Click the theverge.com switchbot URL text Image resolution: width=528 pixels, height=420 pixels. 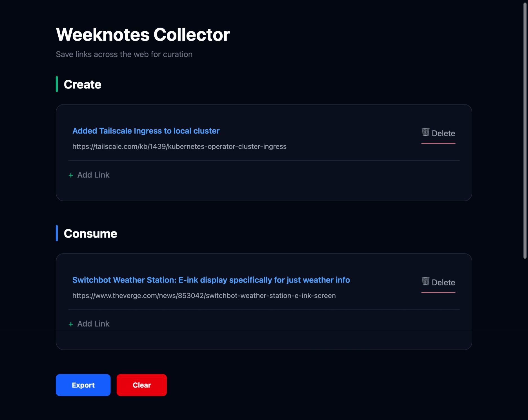tap(204, 295)
